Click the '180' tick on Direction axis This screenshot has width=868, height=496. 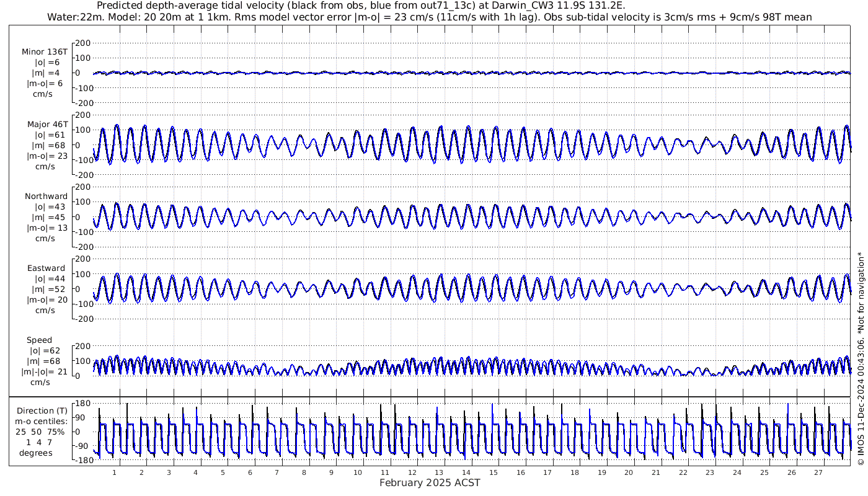tap(84, 404)
